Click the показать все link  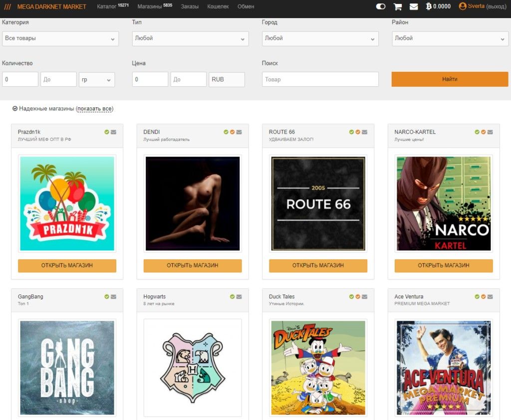point(95,109)
